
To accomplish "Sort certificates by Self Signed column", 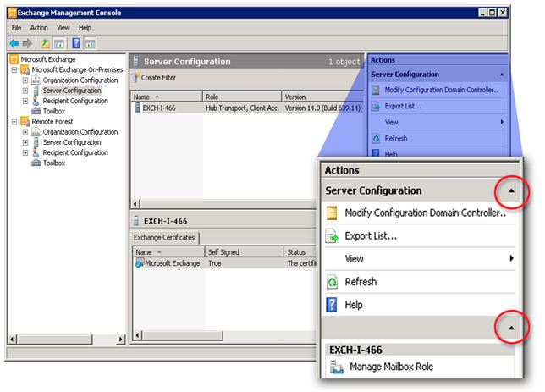I will (x=245, y=252).
